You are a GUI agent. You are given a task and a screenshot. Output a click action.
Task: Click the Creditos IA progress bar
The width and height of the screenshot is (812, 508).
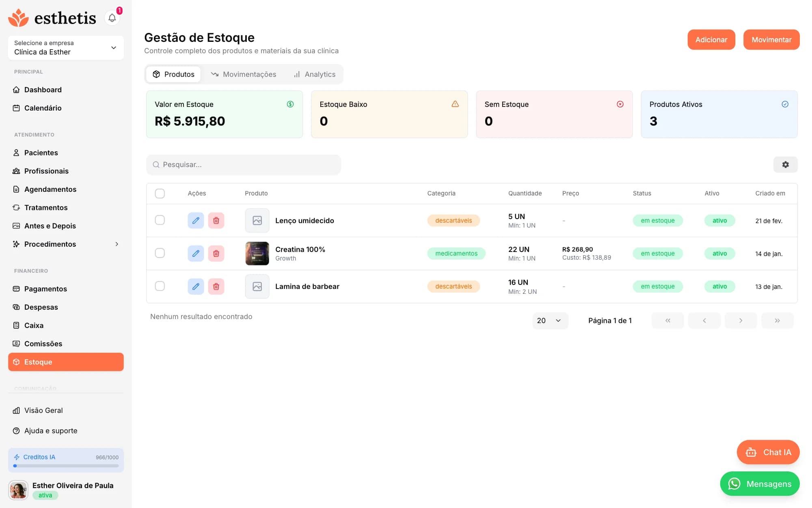click(66, 466)
